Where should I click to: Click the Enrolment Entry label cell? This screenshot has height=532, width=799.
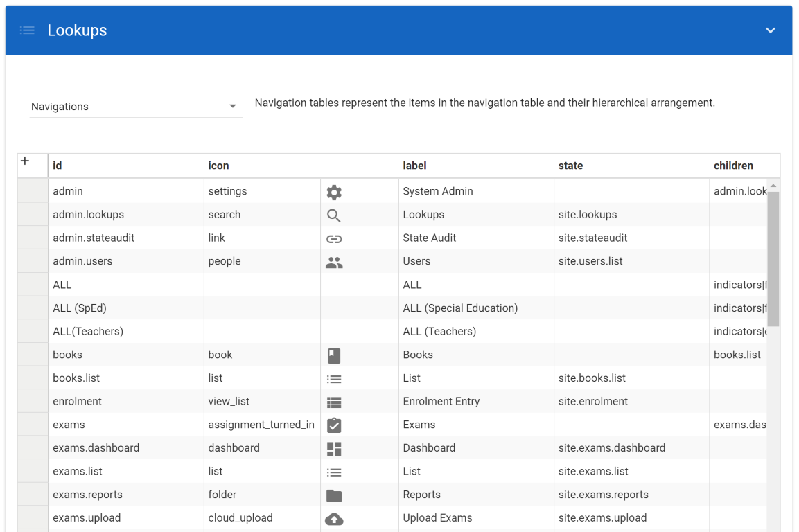(441, 401)
